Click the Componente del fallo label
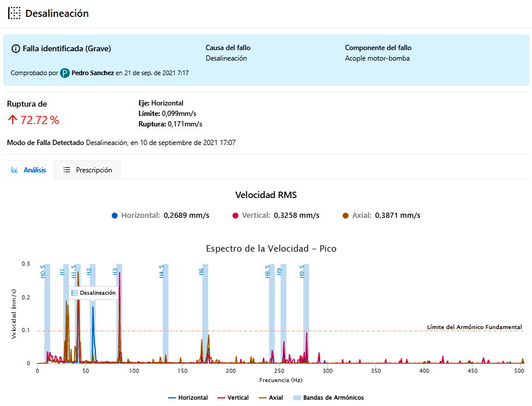The height and width of the screenshot is (406, 532). click(378, 48)
